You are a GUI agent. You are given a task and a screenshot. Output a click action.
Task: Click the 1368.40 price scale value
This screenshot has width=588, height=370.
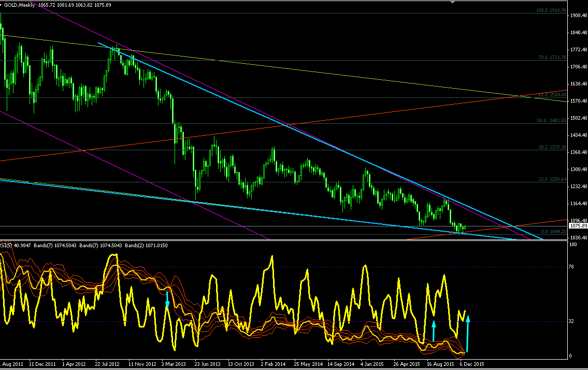click(579, 152)
